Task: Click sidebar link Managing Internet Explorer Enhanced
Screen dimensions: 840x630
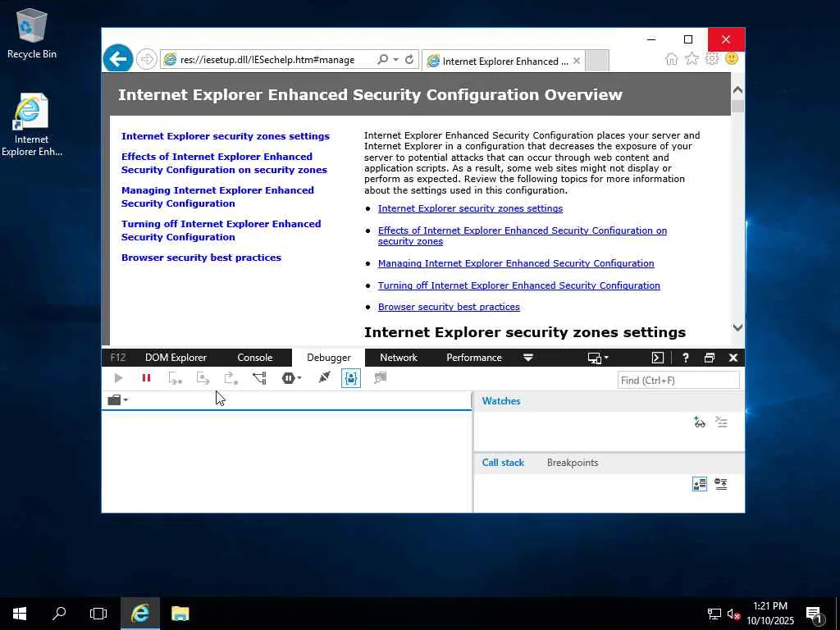Action: pos(217,197)
